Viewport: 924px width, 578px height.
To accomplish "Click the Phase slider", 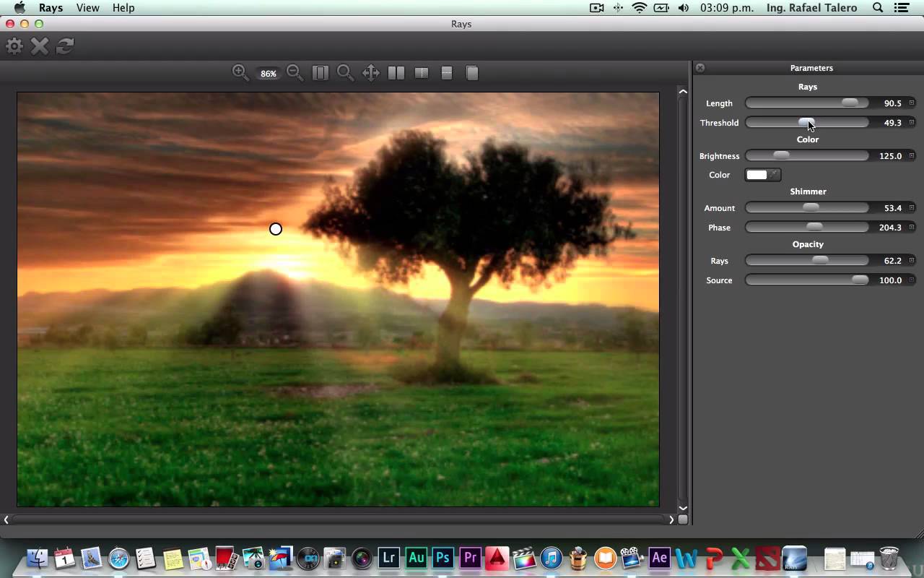I will pos(807,228).
